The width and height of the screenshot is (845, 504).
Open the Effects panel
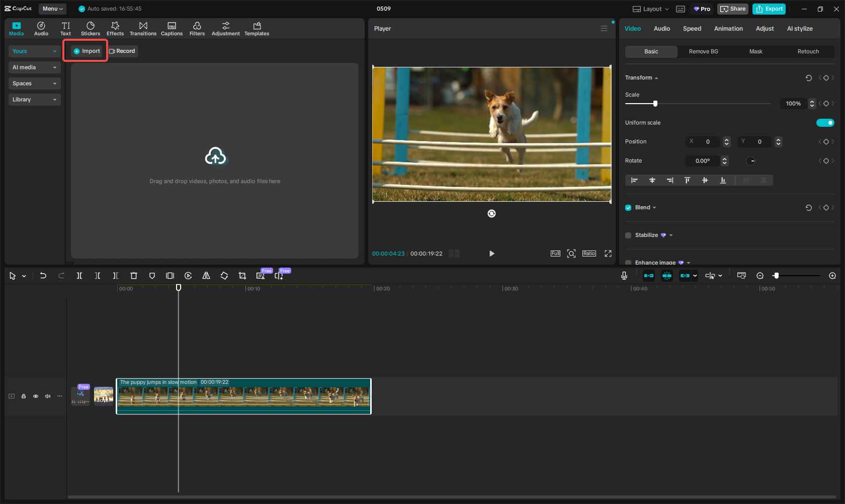click(x=115, y=28)
